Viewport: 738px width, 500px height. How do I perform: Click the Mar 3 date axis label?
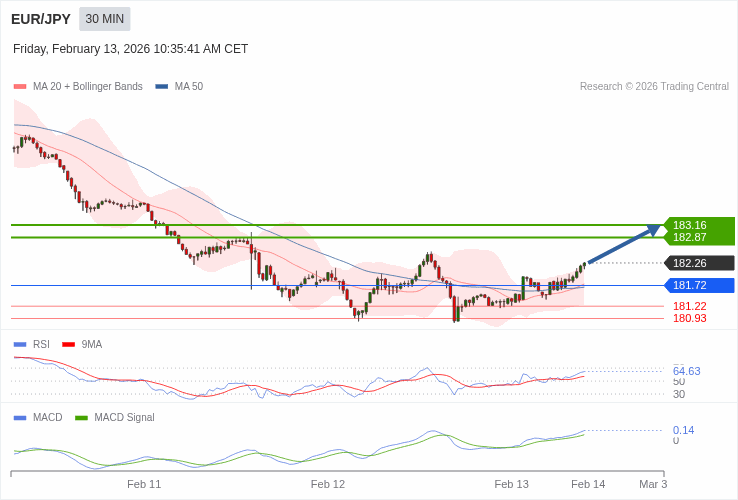click(x=653, y=484)
